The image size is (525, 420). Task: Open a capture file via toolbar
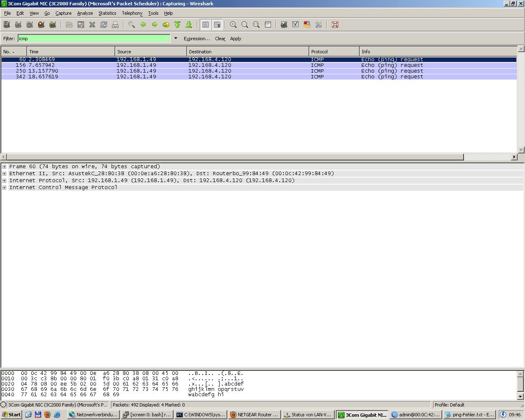69,25
